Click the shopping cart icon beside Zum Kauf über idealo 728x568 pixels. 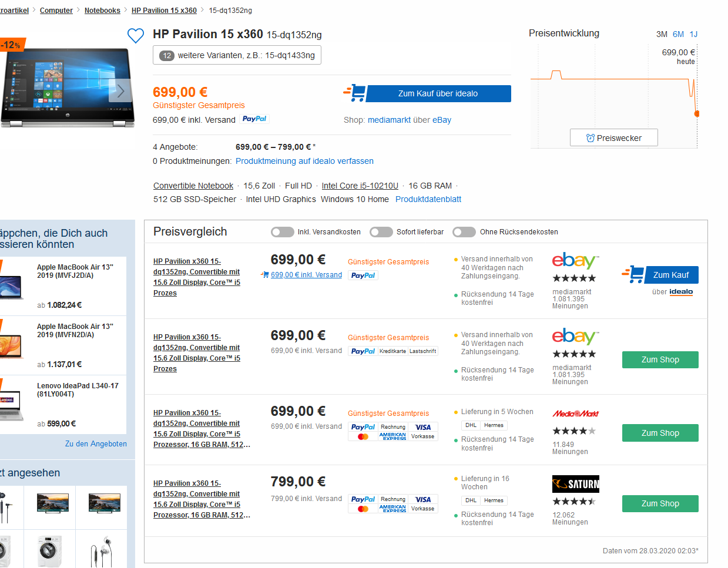[x=355, y=93]
